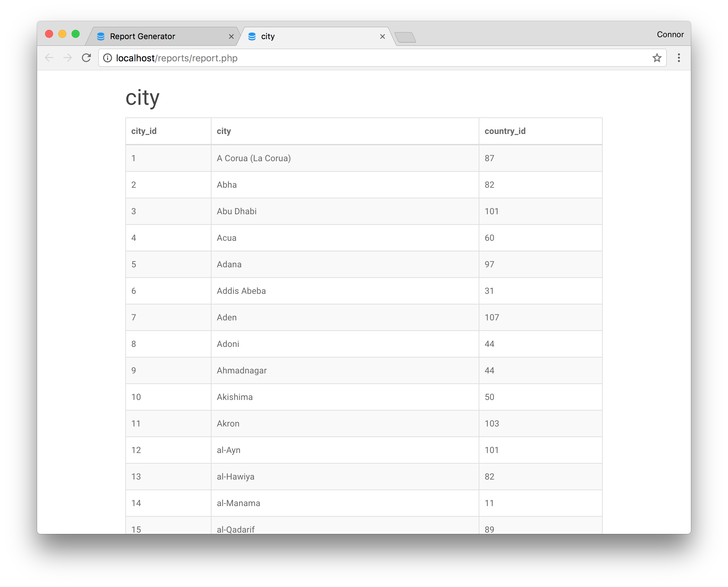Click the Connor profile button

click(x=670, y=34)
